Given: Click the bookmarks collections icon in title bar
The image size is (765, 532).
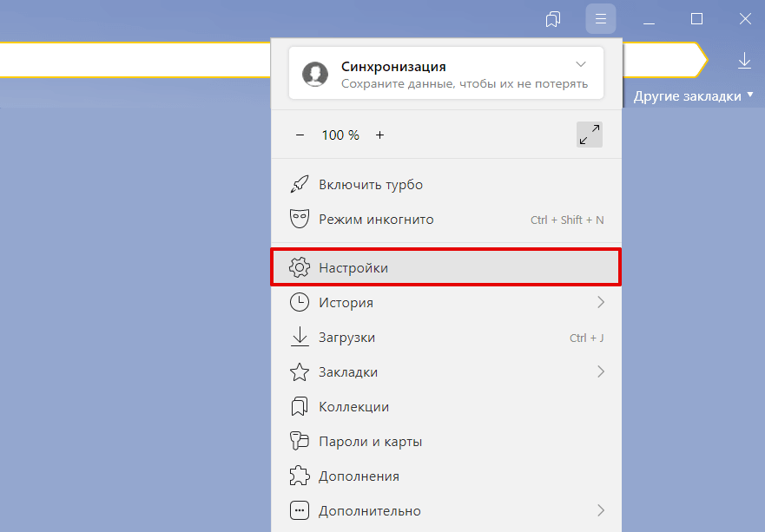Looking at the screenshot, I should pyautogui.click(x=553, y=19).
